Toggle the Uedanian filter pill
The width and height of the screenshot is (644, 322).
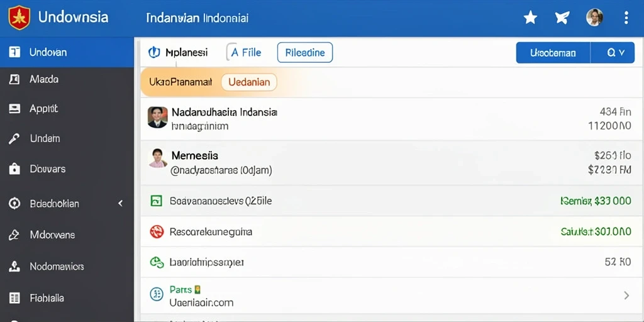coord(249,82)
